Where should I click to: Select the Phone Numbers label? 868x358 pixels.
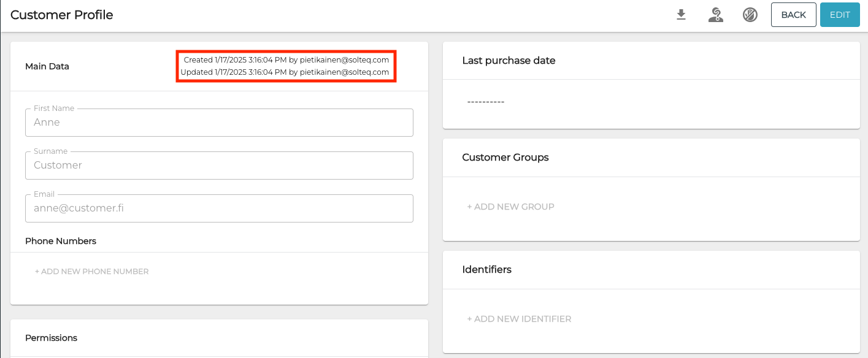pos(61,241)
